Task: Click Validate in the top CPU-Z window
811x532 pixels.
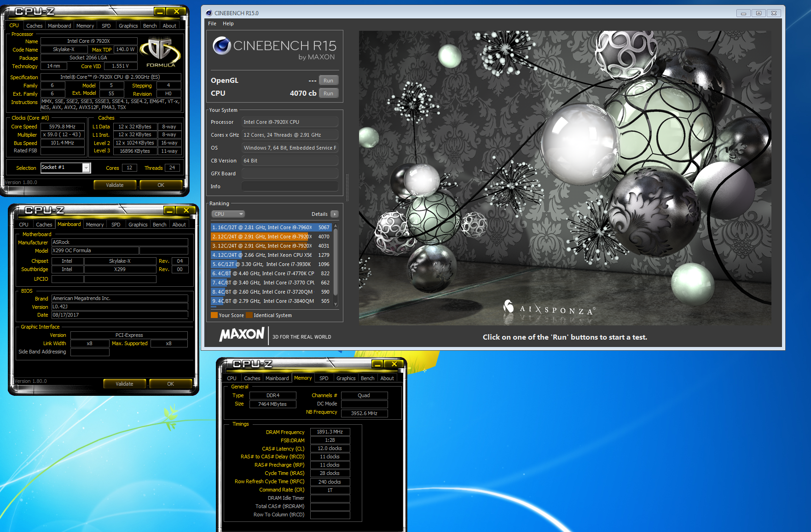Action: (x=115, y=185)
